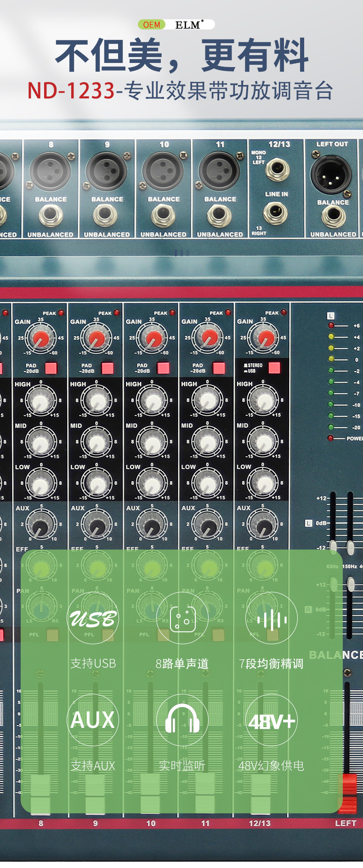
Task: Click the 实时监听 caption text
Action: point(182,766)
